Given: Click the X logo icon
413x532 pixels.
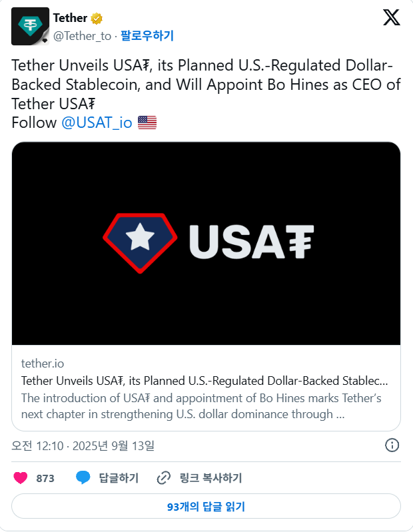Looking at the screenshot, I should pos(392,17).
